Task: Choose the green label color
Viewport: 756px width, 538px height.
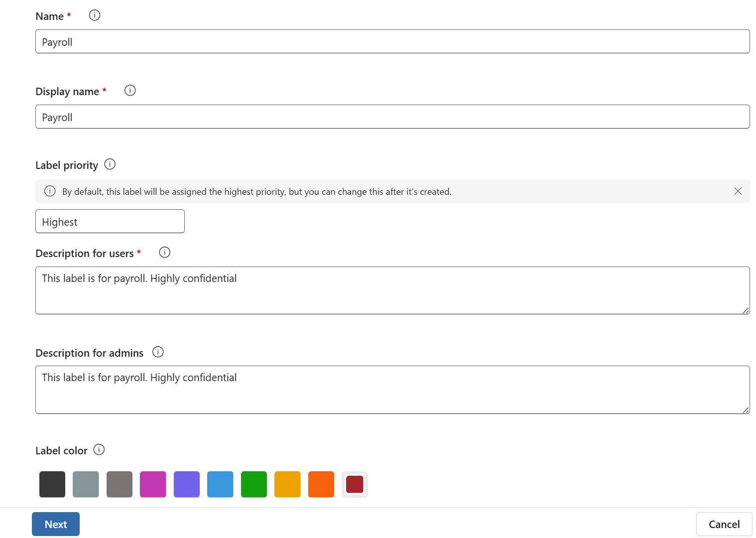Action: click(254, 484)
